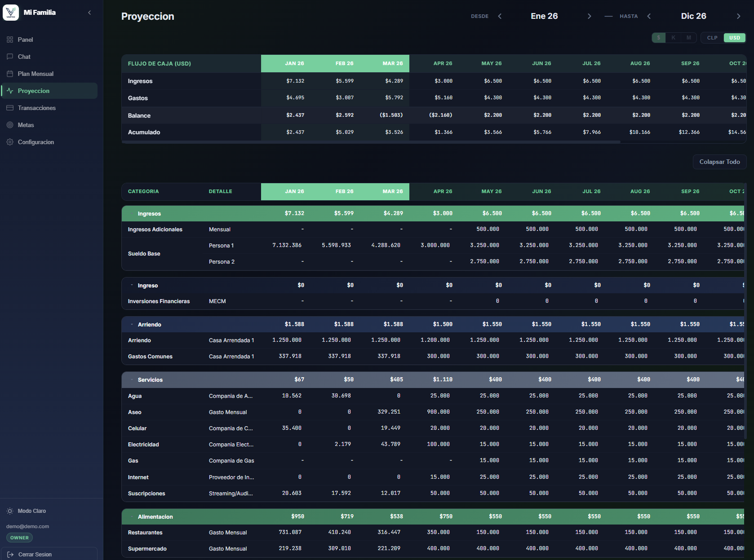Viewport: 754px width, 560px height.
Task: Select the USD currency toggle
Action: click(x=735, y=38)
